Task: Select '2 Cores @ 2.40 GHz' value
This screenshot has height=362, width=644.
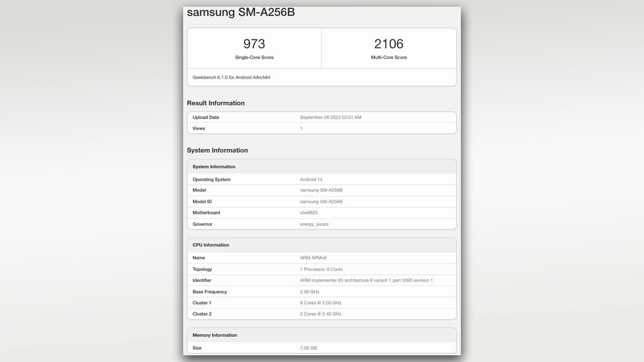Action: [320, 314]
